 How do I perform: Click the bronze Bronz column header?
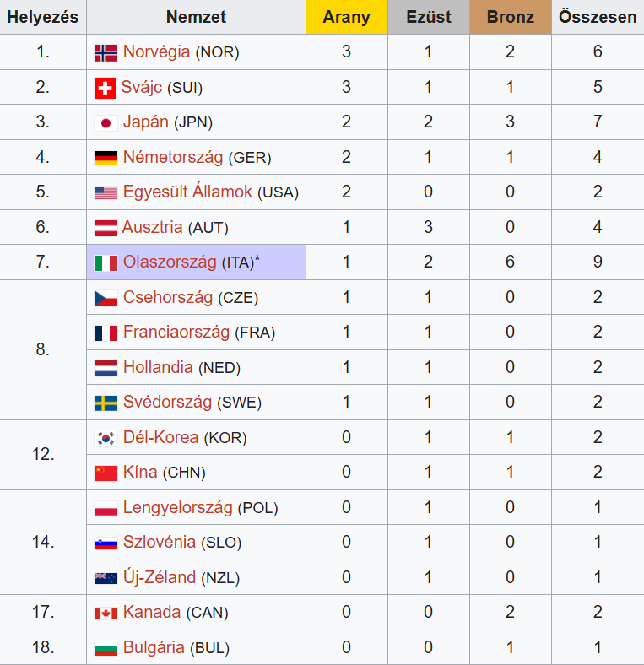[511, 17]
